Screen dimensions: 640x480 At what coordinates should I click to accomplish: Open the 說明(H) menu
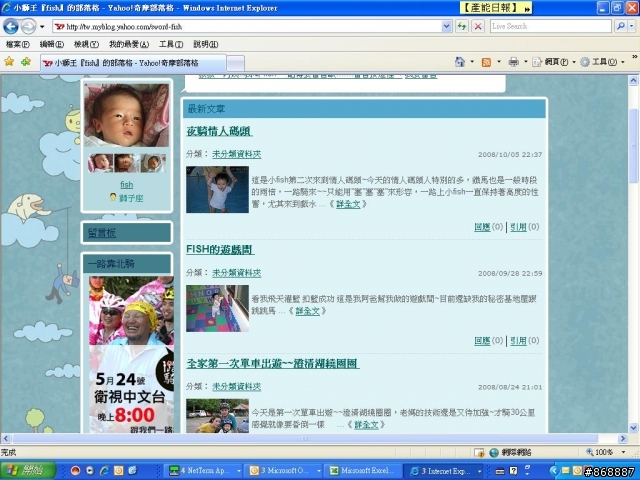tap(206, 44)
